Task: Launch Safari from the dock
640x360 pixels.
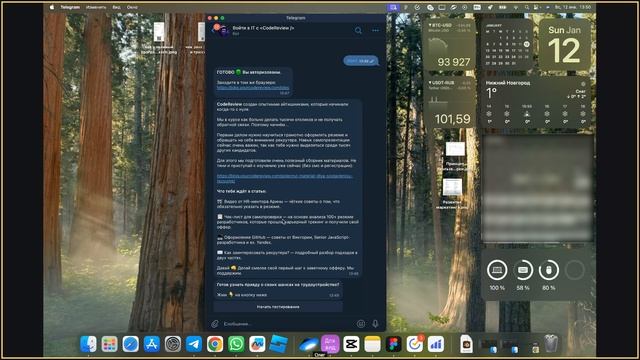Action: tap(131, 344)
